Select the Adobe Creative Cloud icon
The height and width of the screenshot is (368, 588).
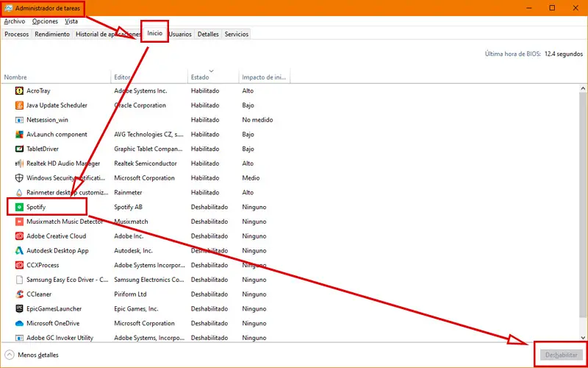[x=19, y=236]
